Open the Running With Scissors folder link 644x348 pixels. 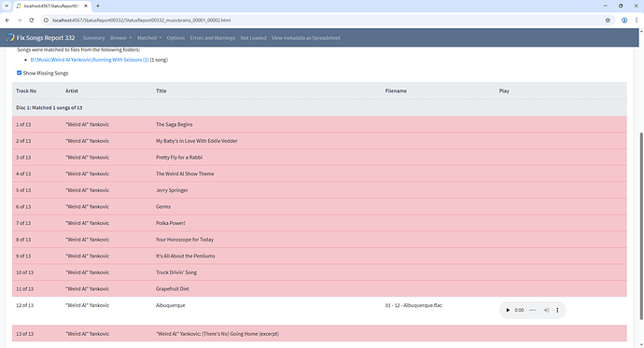pyautogui.click(x=90, y=60)
